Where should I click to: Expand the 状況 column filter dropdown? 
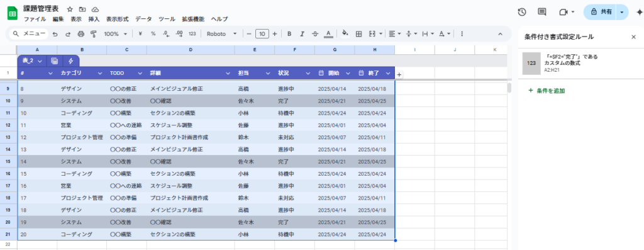308,73
